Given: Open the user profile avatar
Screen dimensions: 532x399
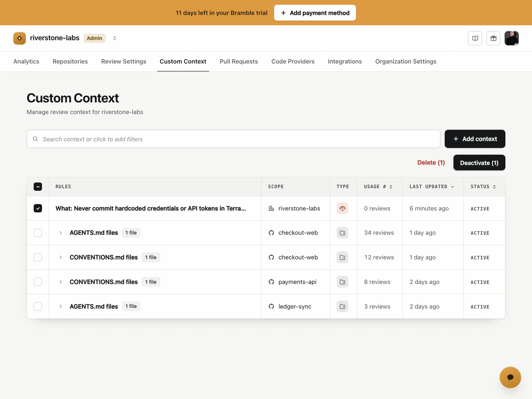Looking at the screenshot, I should (512, 38).
